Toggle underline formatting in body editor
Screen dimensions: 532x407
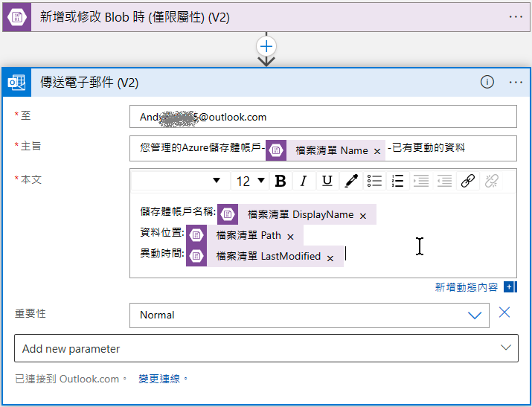[x=327, y=181]
